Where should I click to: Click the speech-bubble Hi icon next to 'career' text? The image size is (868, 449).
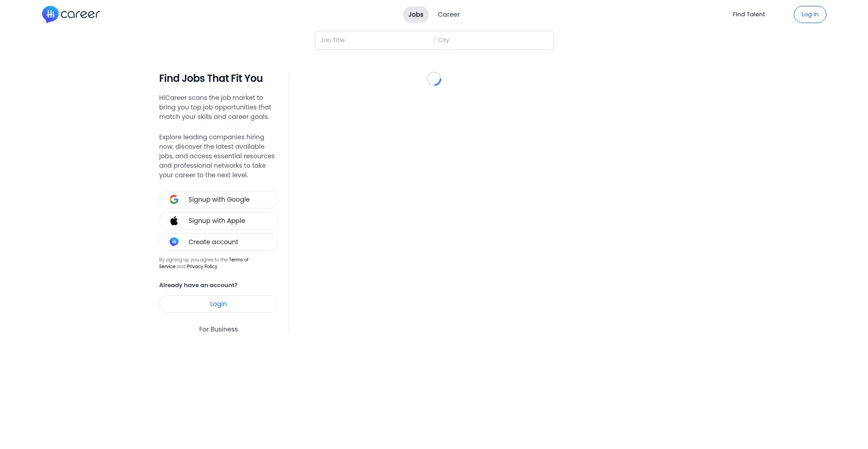pyautogui.click(x=50, y=14)
